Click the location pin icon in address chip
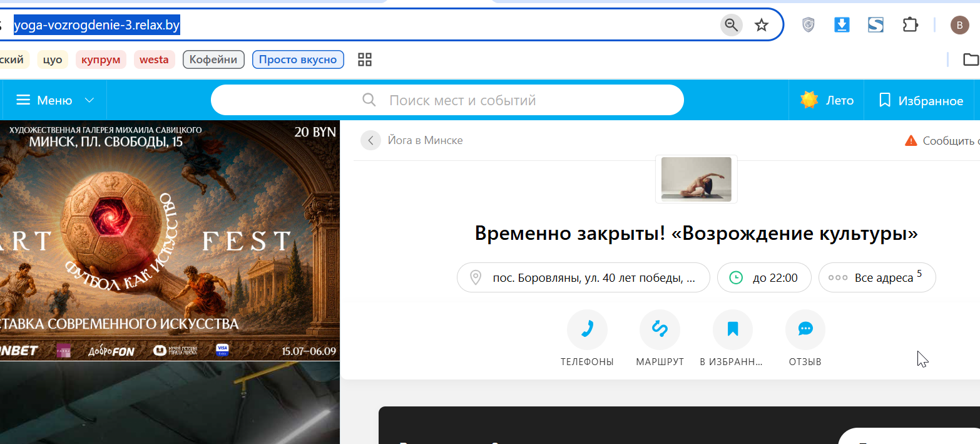This screenshot has width=980, height=444. point(476,277)
